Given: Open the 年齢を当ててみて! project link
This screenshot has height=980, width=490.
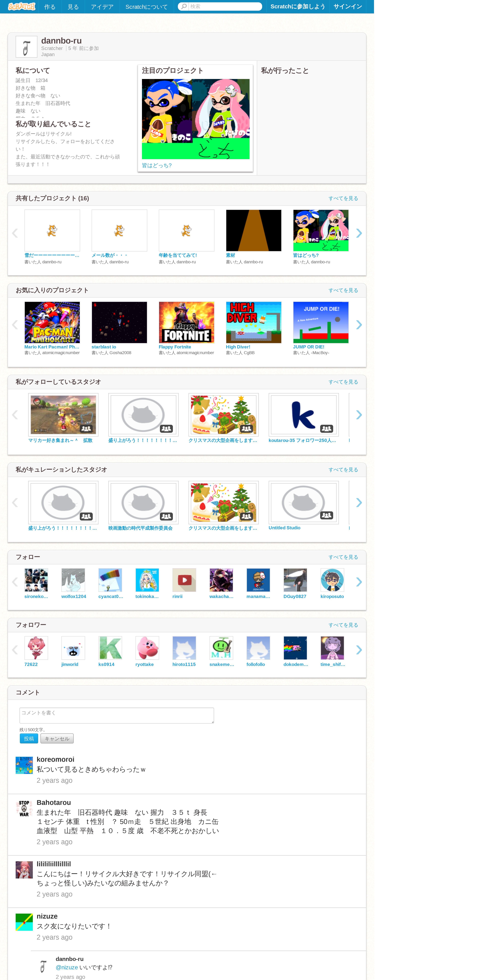Looking at the screenshot, I should 178,255.
